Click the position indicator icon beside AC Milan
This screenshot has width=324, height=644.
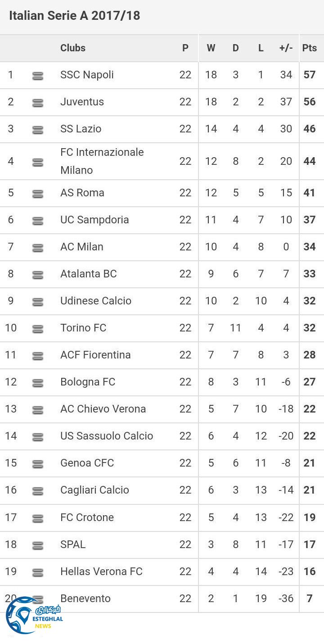38,248
